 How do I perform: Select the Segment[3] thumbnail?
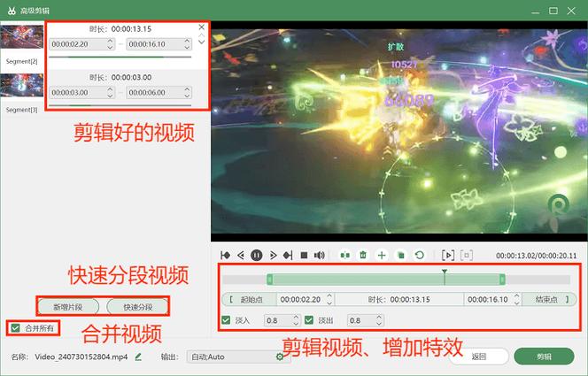[22, 85]
